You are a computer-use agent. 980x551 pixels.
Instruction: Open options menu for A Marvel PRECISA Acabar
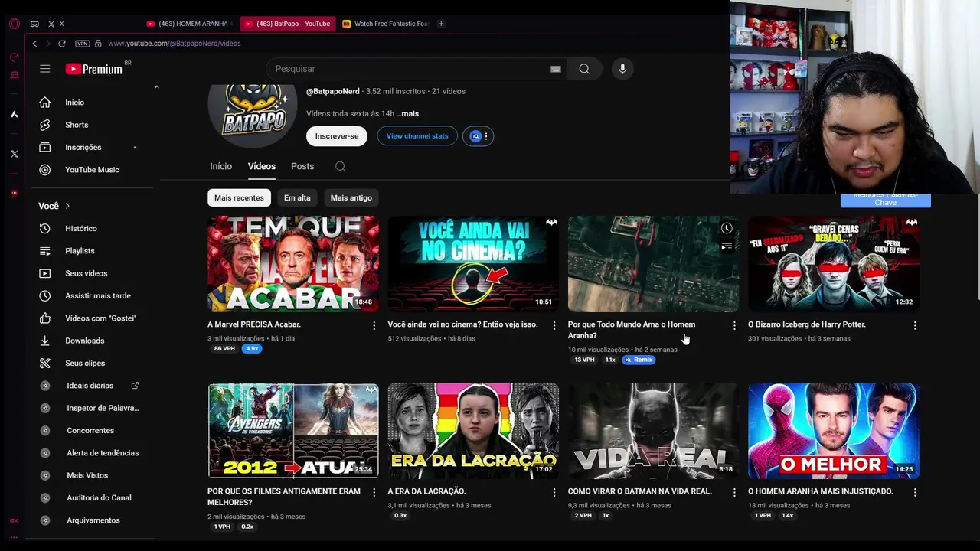click(374, 325)
